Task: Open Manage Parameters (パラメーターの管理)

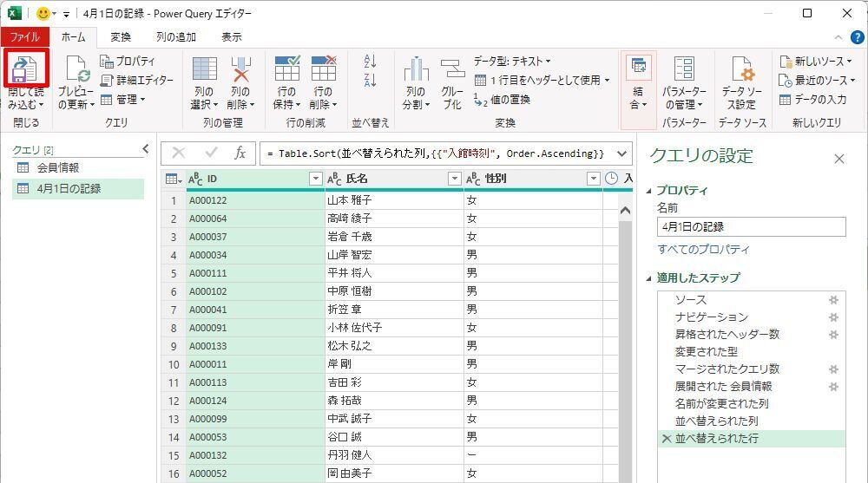Action: coord(684,82)
